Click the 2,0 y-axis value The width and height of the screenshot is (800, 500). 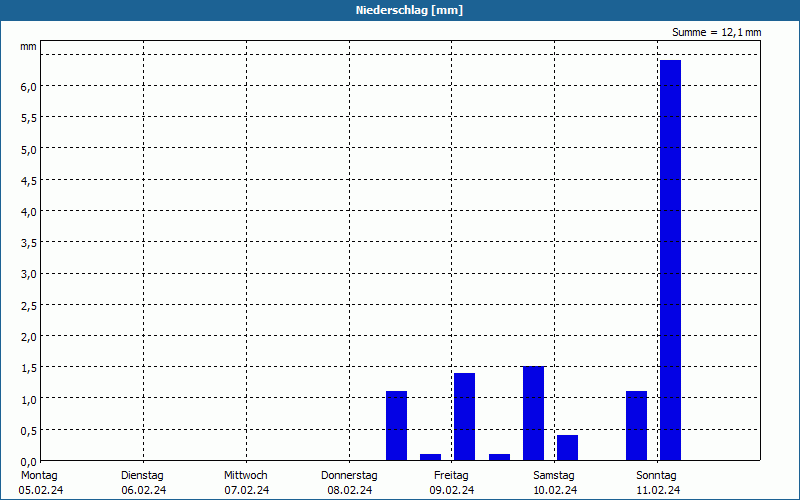coord(28,337)
